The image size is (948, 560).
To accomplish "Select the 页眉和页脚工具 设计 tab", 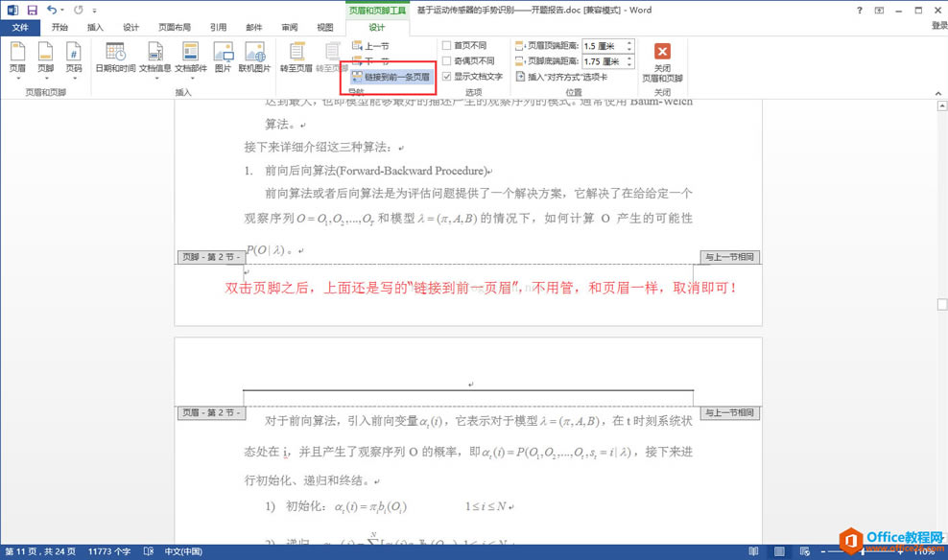I will coord(377,27).
